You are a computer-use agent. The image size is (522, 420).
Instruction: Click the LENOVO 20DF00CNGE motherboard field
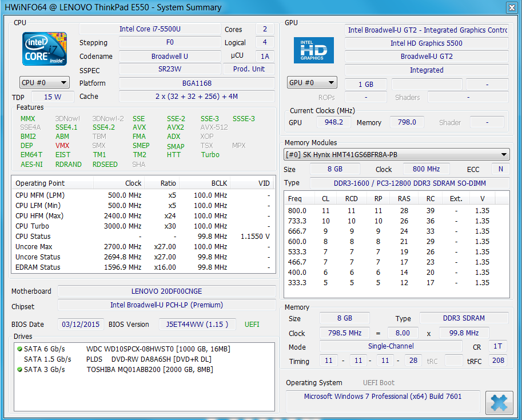(x=166, y=291)
